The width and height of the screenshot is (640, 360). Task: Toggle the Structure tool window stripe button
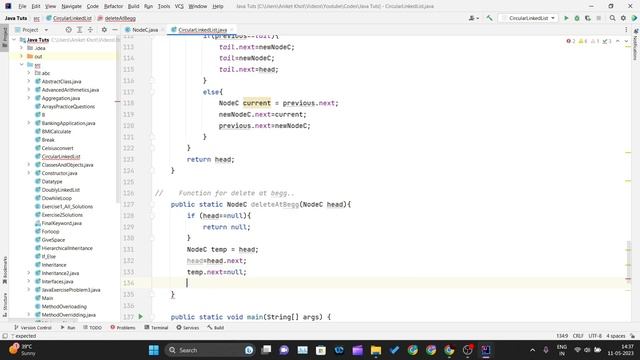(x=4, y=304)
